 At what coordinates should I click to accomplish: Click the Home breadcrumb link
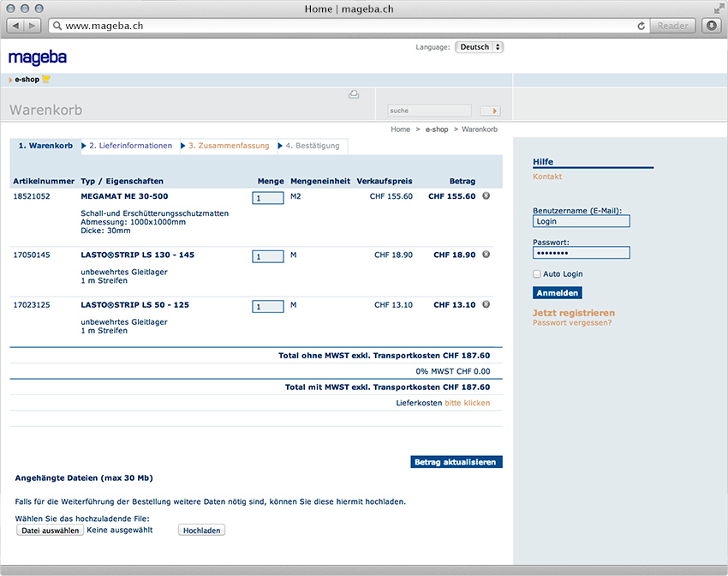coord(400,129)
